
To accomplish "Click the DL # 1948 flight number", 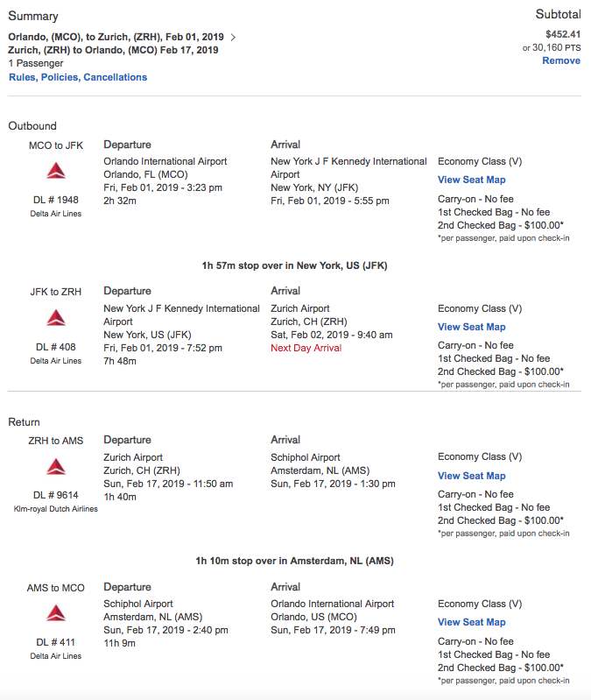I will (56, 200).
